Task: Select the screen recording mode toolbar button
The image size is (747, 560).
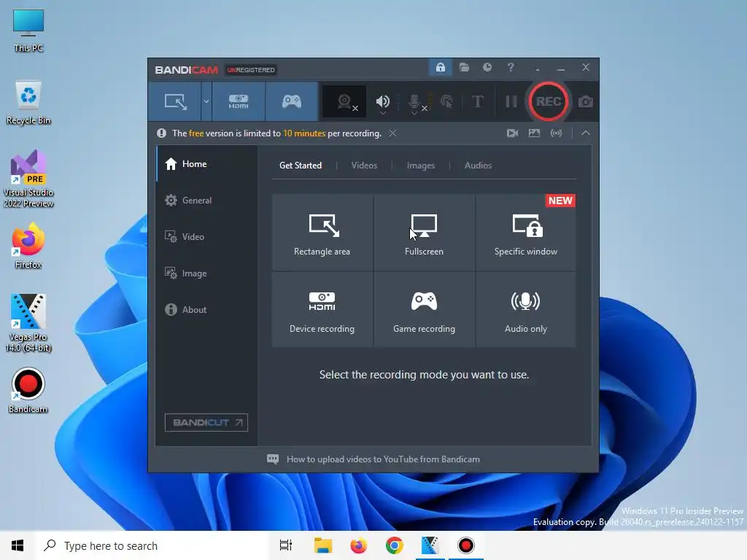Action: (175, 101)
